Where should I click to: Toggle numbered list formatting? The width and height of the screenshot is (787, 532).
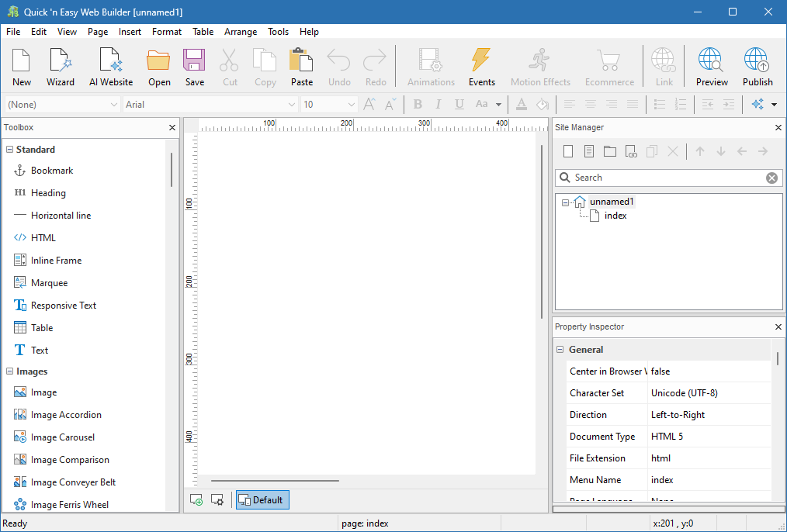681,104
